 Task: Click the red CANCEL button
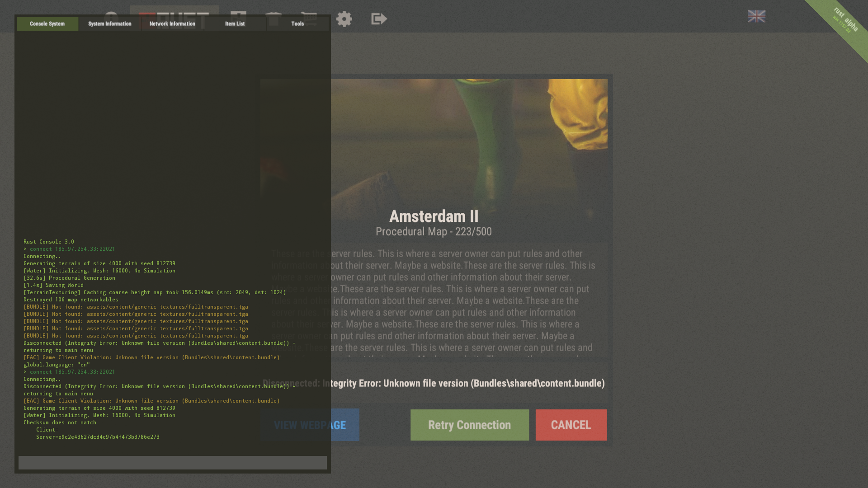pos(571,425)
